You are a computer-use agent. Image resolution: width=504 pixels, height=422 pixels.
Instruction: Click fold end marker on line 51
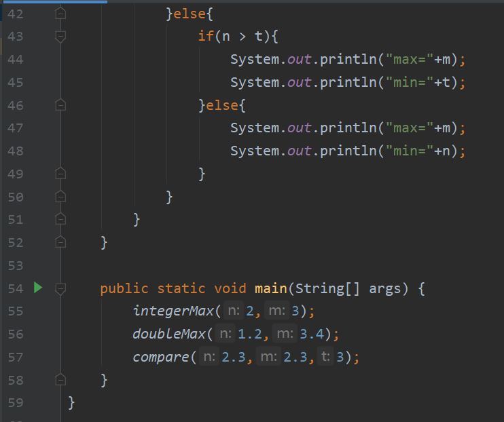tap(60, 219)
